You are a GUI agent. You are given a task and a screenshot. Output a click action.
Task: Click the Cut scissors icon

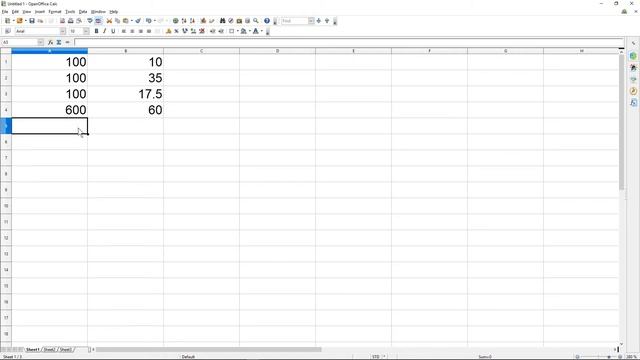click(109, 21)
